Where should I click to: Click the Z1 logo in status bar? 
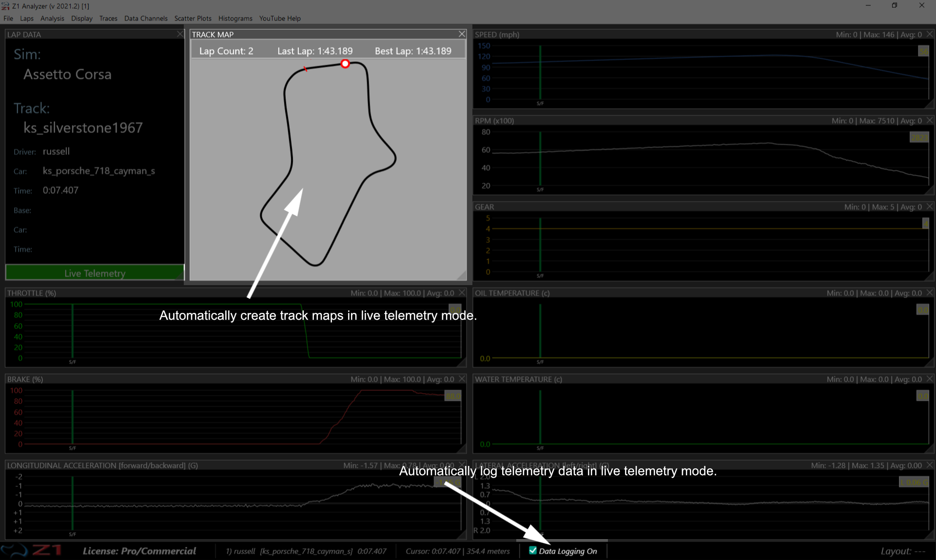point(31,551)
